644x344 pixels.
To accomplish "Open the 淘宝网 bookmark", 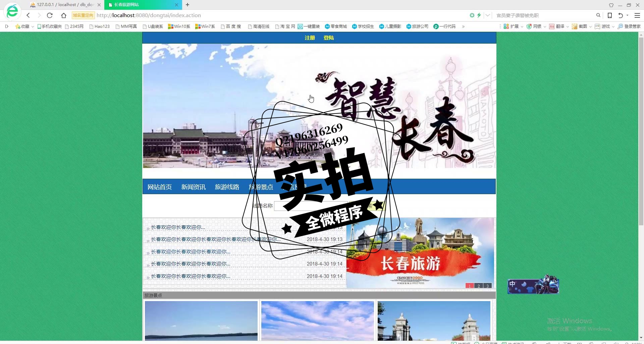I will pos(285,26).
